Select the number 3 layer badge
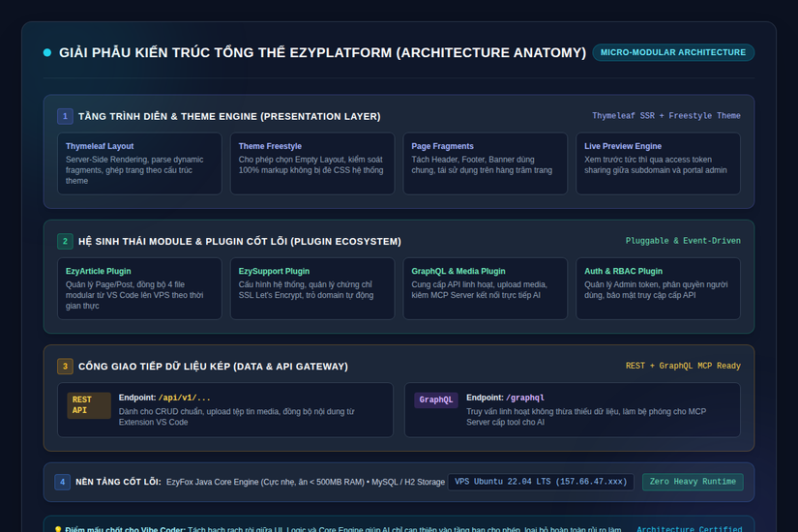Screen dimensions: 798x532 [65, 366]
